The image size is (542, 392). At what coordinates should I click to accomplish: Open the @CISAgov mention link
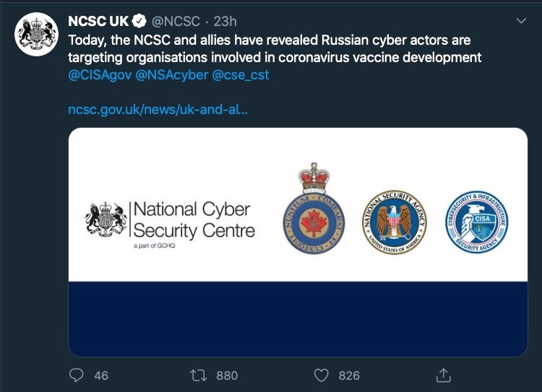click(x=101, y=74)
